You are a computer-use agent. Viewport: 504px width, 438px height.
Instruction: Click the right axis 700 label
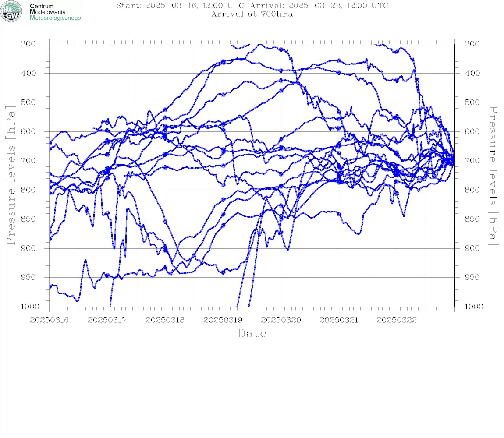(472, 160)
